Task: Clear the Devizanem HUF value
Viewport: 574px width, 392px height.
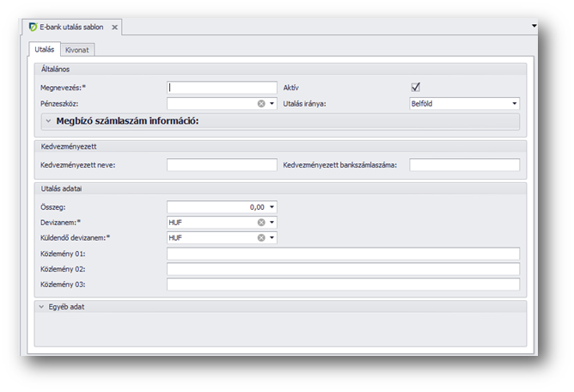Action: 261,222
